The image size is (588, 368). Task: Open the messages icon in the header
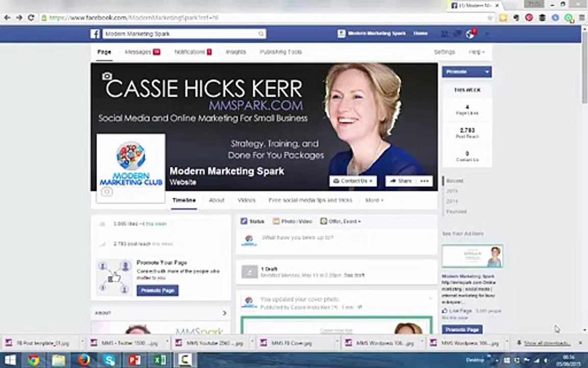(x=457, y=34)
